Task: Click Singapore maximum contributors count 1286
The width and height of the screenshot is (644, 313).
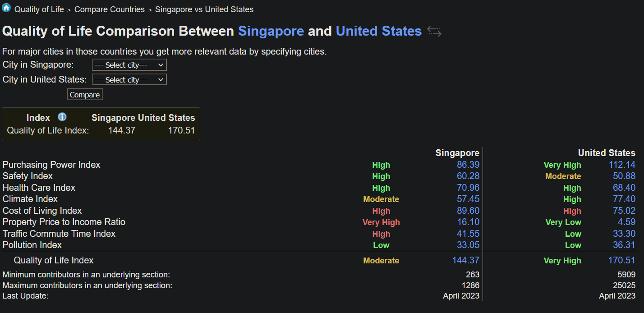Action: click(x=470, y=285)
